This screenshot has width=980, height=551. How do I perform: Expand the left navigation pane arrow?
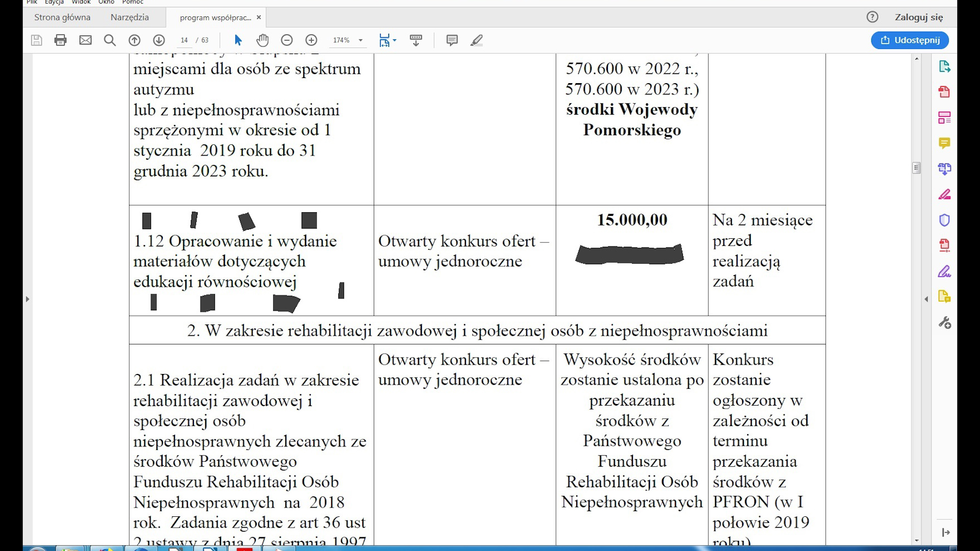point(28,299)
